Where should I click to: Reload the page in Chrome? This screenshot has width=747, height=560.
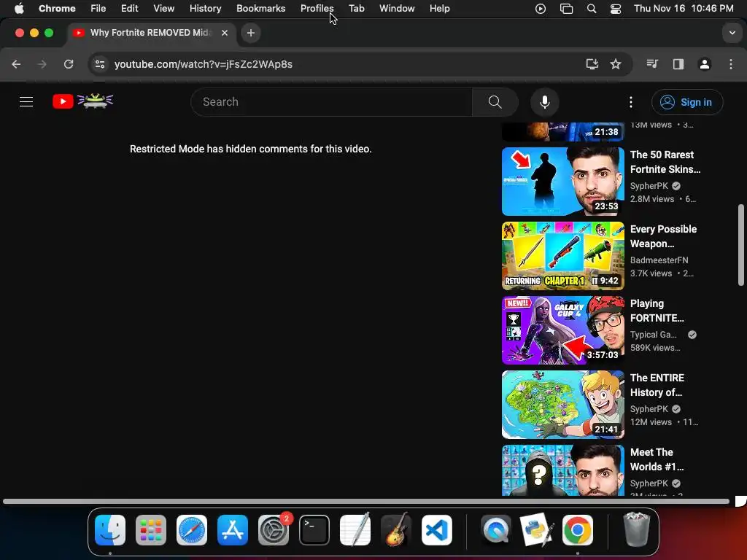click(x=69, y=64)
